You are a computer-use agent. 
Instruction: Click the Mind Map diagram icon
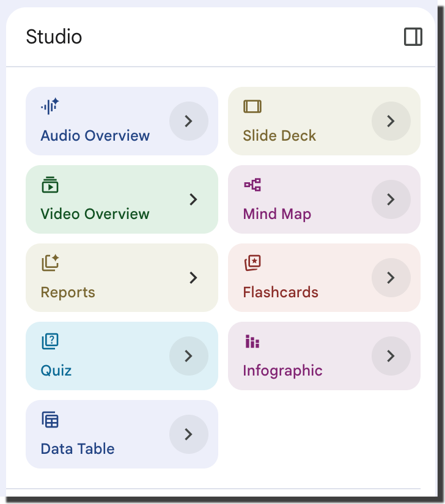252,185
